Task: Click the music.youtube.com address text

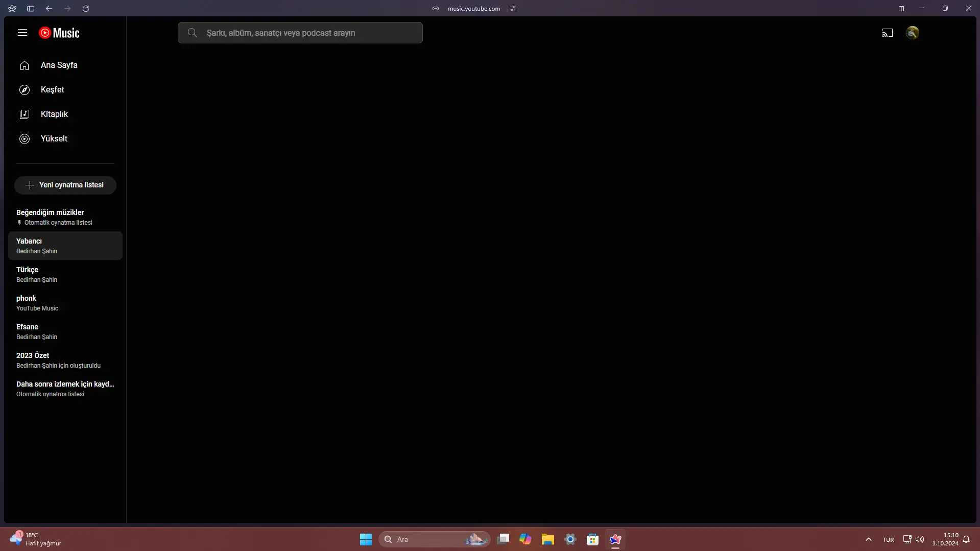Action: [474, 8]
